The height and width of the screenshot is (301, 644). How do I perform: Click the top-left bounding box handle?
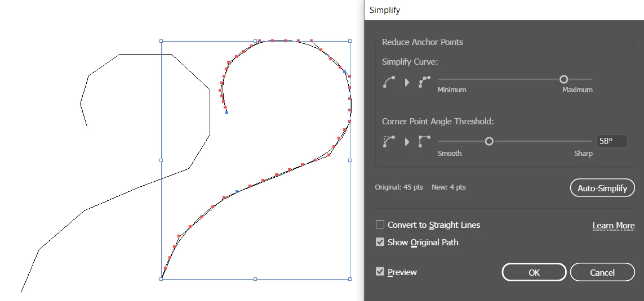tap(161, 41)
